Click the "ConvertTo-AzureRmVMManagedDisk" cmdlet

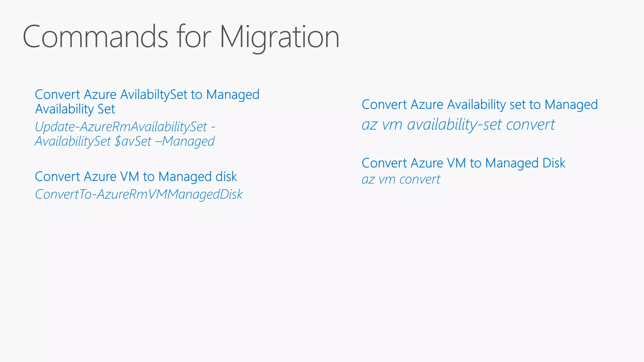click(x=139, y=194)
